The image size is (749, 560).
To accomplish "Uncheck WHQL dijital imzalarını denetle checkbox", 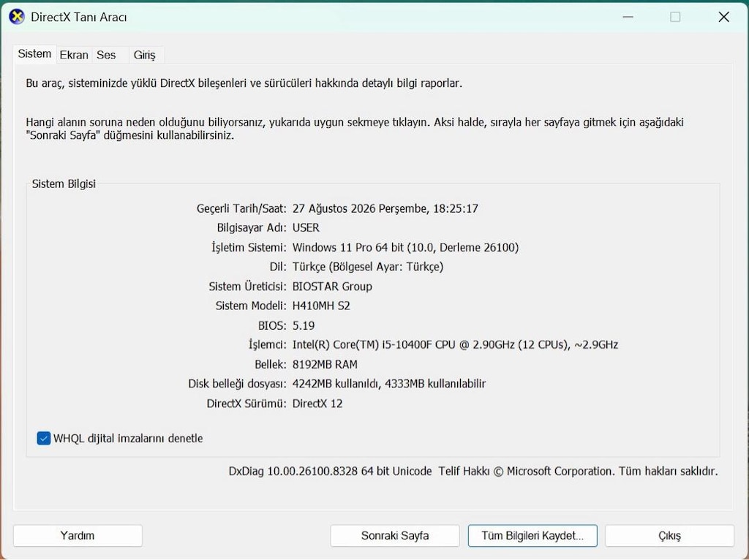I will pyautogui.click(x=43, y=438).
